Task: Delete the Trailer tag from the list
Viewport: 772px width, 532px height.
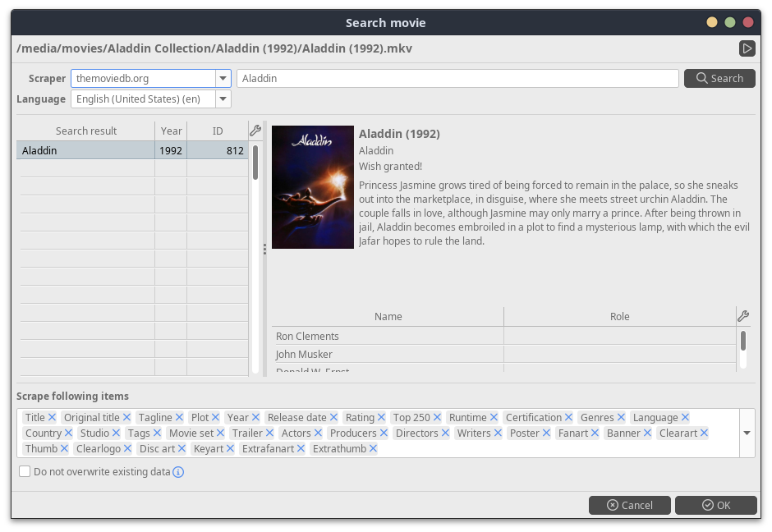Action: [x=269, y=433]
